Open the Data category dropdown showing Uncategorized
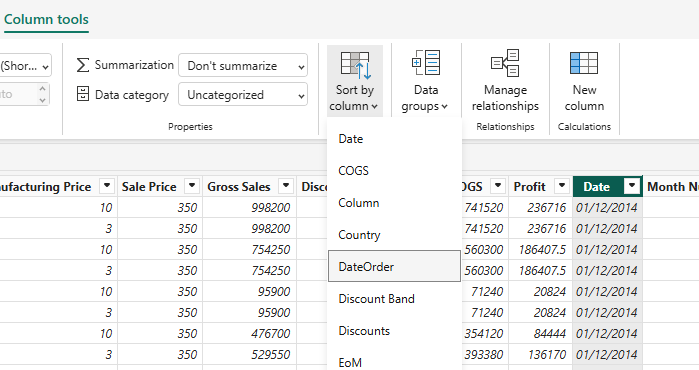This screenshot has height=370, width=699. click(x=243, y=95)
